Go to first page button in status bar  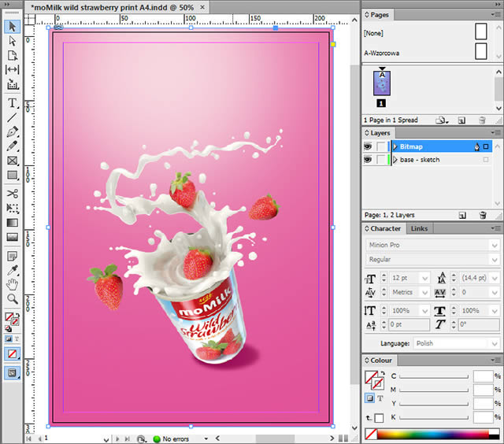(29, 438)
